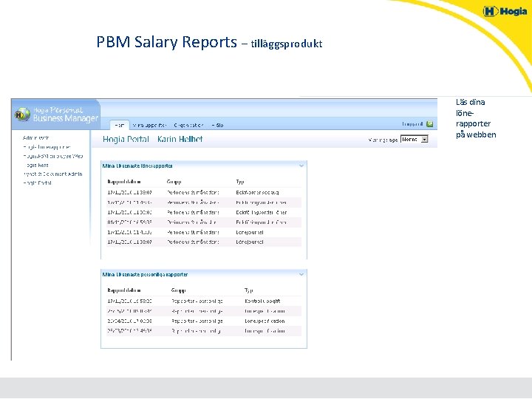Open the first sidebar link above Hogia Lönerapporter
The image size is (532, 399).
35,137
